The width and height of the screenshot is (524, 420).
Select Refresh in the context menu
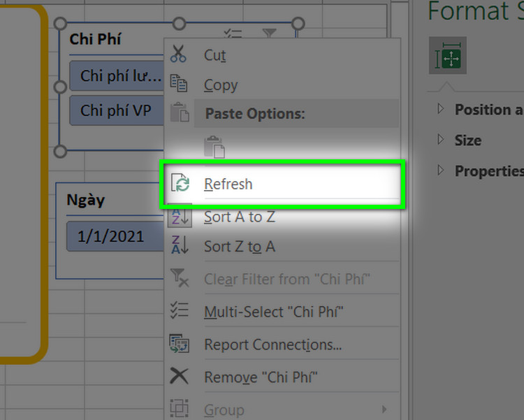282,184
